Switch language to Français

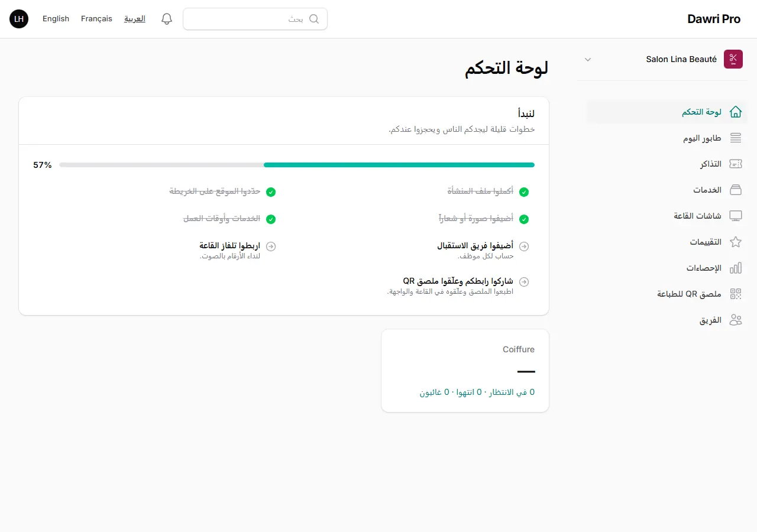pyautogui.click(x=96, y=19)
